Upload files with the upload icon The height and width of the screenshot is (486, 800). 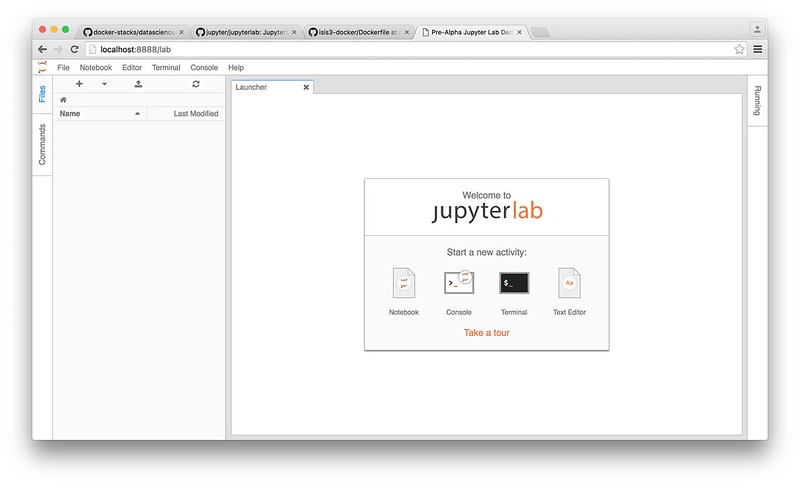138,84
